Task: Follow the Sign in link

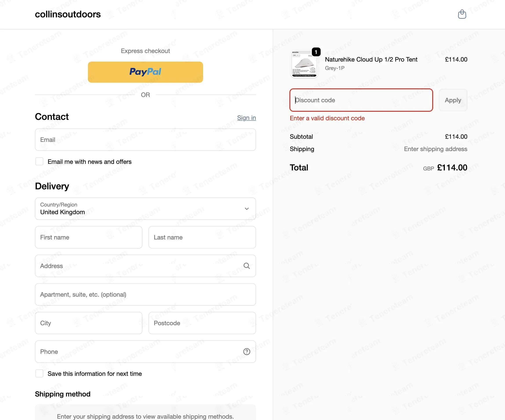Action: pyautogui.click(x=246, y=118)
